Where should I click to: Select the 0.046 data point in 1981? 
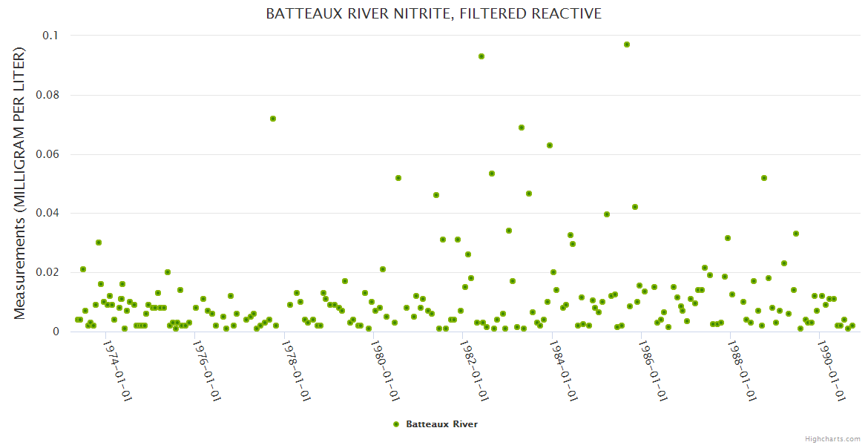[436, 195]
